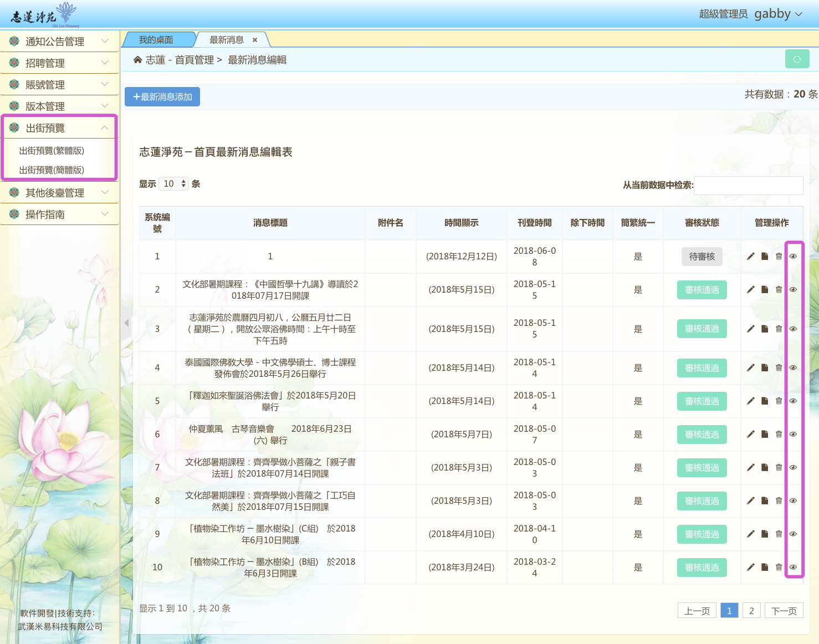Click the pencil edit icon for row 1
Image resolution: width=819 pixels, height=644 pixels.
(751, 256)
